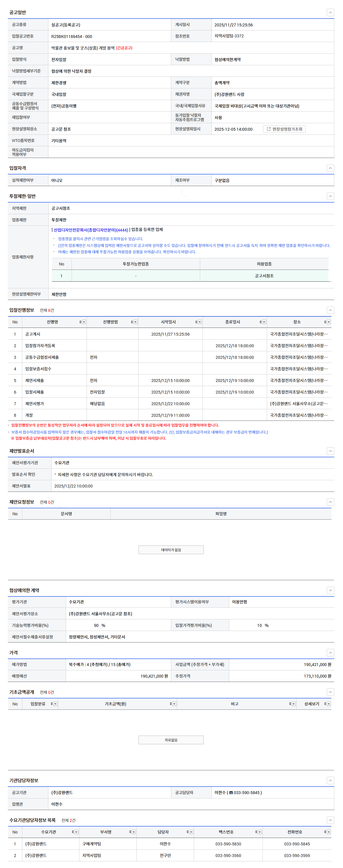
Task: Collapse the 입찰진행정보 section
Action: tap(330, 310)
